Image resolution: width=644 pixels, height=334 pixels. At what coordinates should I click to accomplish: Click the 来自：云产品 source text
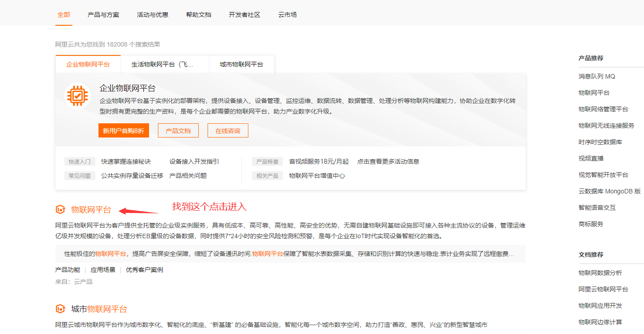74,282
